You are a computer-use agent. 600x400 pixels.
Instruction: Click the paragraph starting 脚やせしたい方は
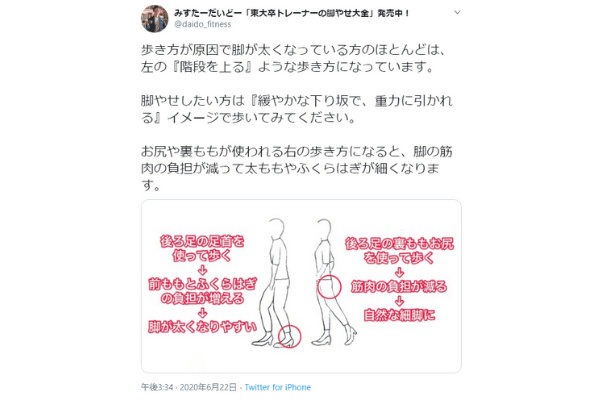(x=297, y=109)
